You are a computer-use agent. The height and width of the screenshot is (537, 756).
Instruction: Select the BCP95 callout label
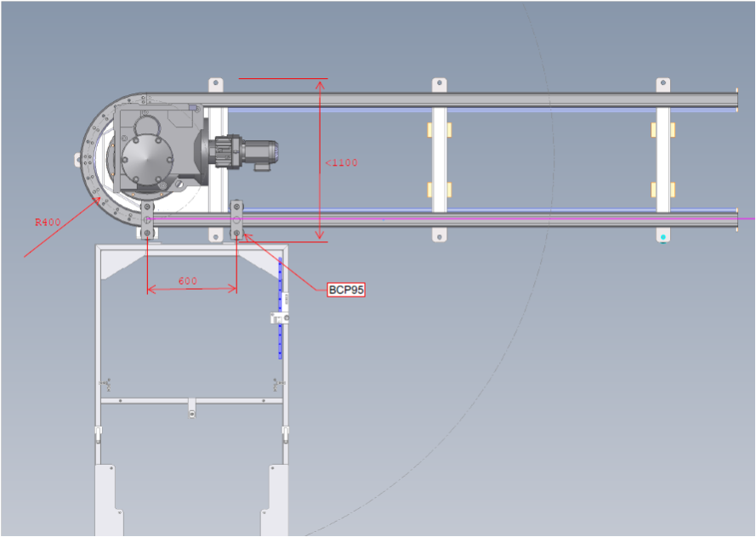(346, 290)
